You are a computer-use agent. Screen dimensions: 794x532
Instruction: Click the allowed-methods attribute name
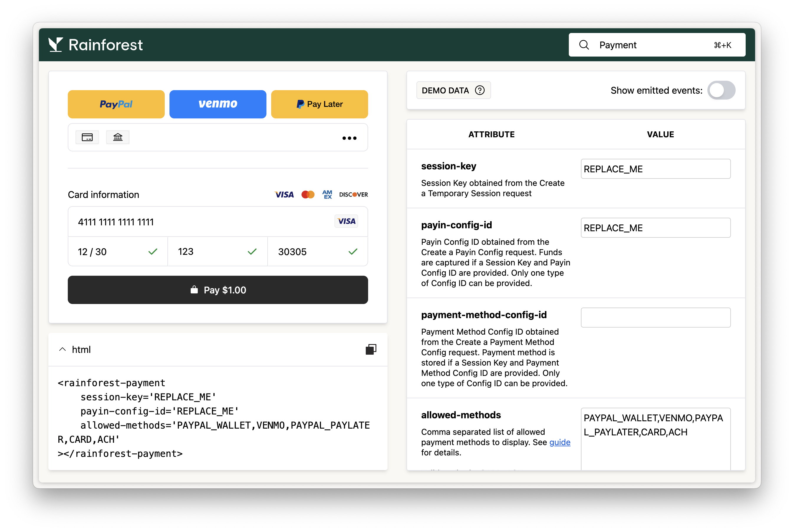461,415
